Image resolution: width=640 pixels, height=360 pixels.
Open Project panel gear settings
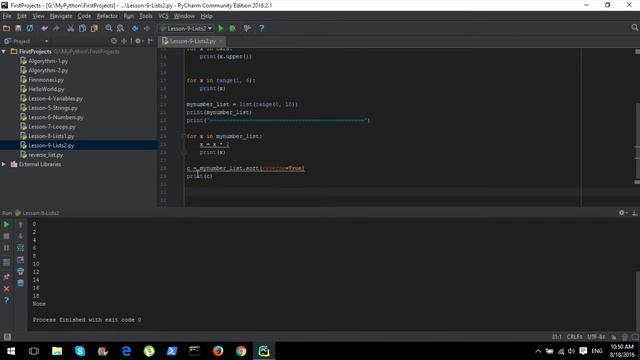click(x=139, y=41)
